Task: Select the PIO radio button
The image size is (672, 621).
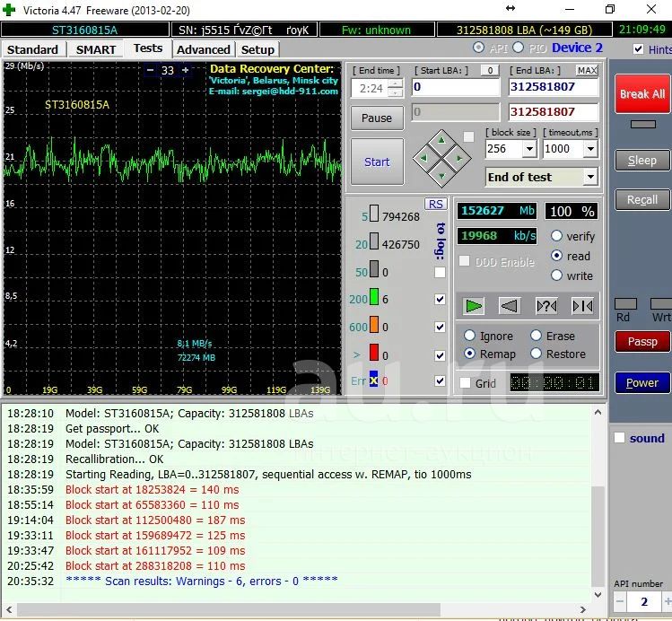Action: [x=519, y=48]
